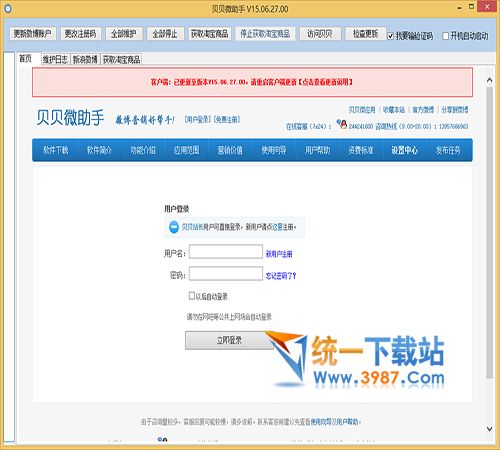Switch to the 维护日志 tab
The width and height of the screenshot is (500, 450).
(55, 60)
